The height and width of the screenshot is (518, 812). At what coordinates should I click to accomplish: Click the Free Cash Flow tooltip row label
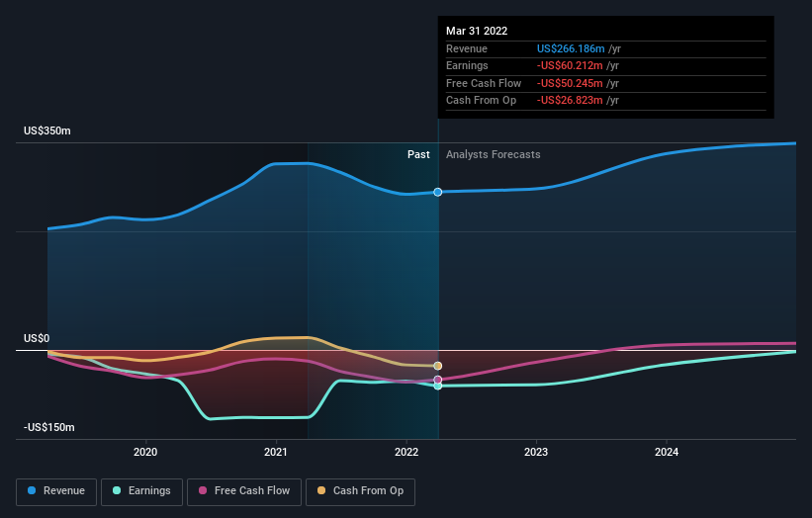484,83
